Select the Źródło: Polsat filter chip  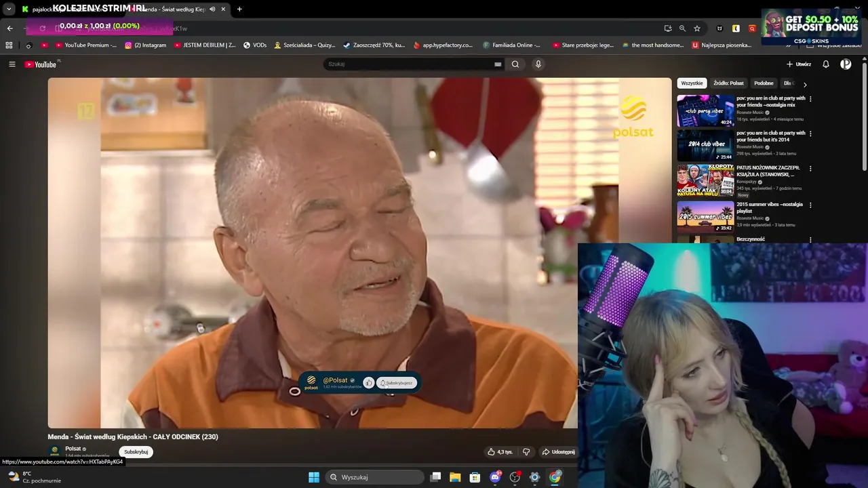(728, 83)
